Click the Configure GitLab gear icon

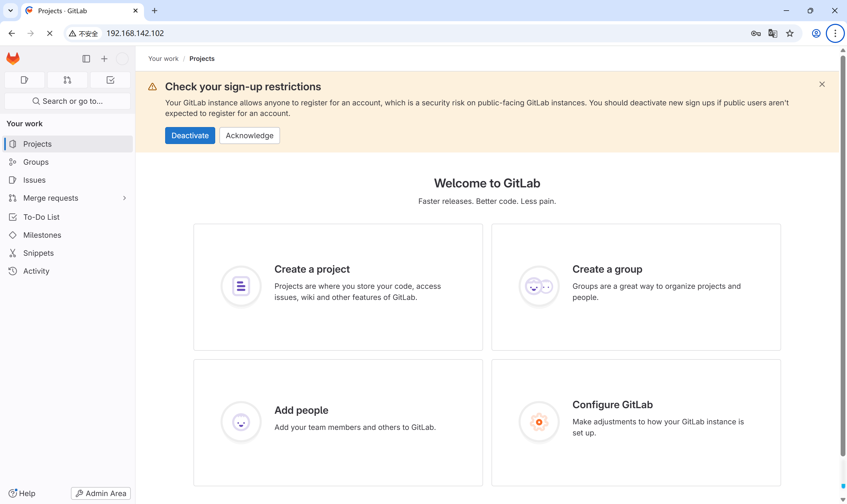click(x=539, y=422)
